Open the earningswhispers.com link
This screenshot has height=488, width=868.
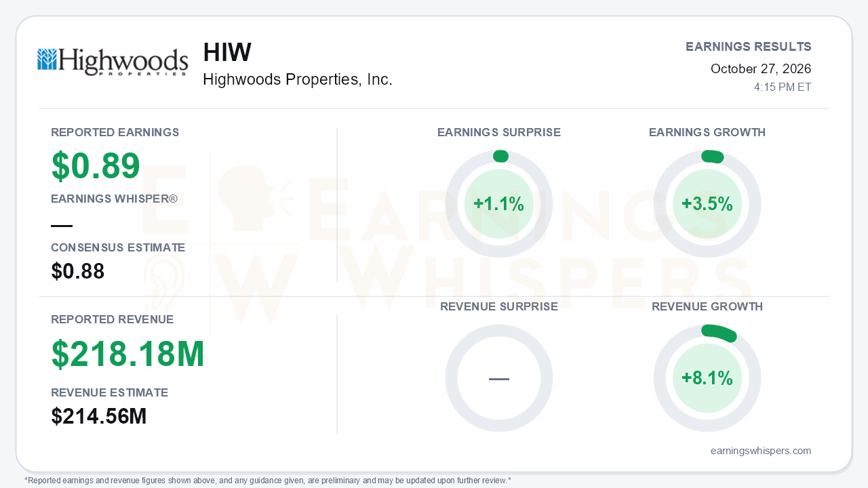[761, 451]
